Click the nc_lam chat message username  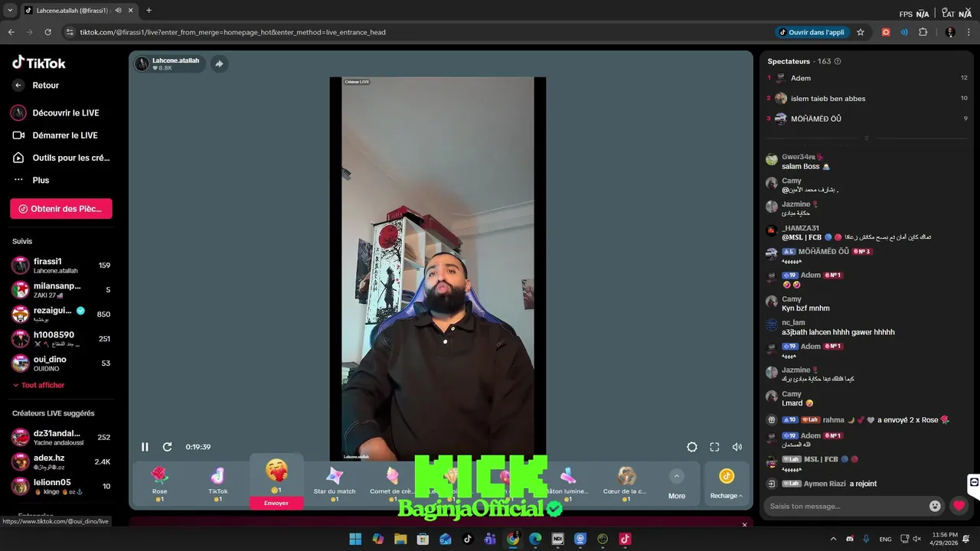pyautogui.click(x=793, y=323)
